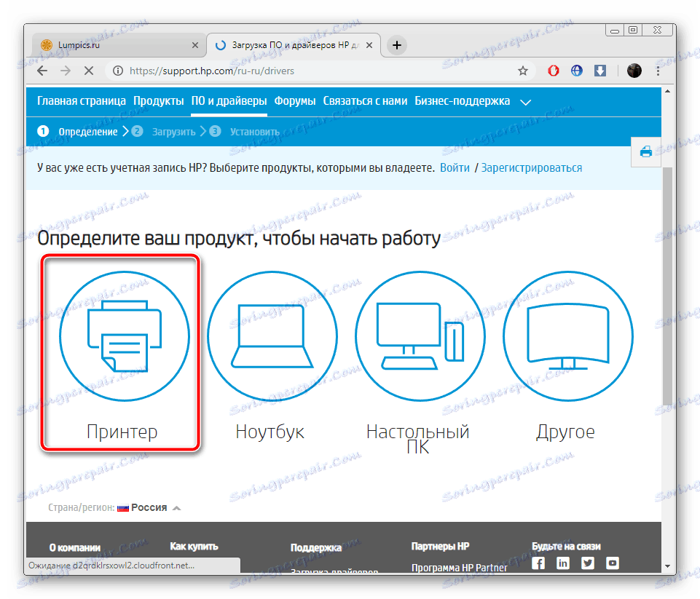Open the download arrow extension icon
The image size is (700, 599).
pos(600,71)
